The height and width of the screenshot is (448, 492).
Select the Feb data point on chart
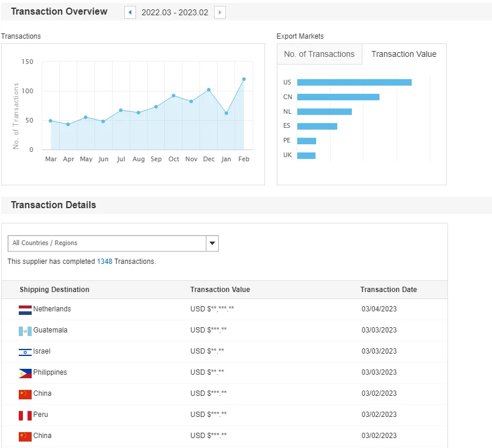click(x=244, y=79)
